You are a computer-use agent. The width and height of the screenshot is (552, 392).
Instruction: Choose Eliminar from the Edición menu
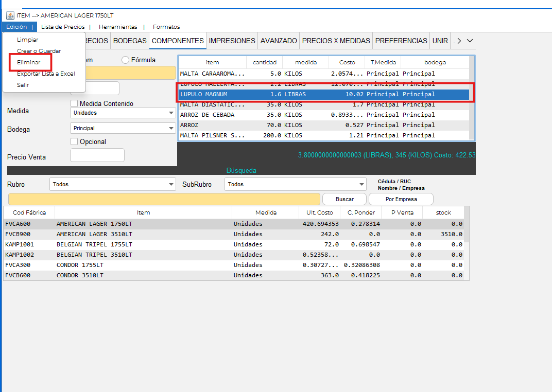coord(29,62)
